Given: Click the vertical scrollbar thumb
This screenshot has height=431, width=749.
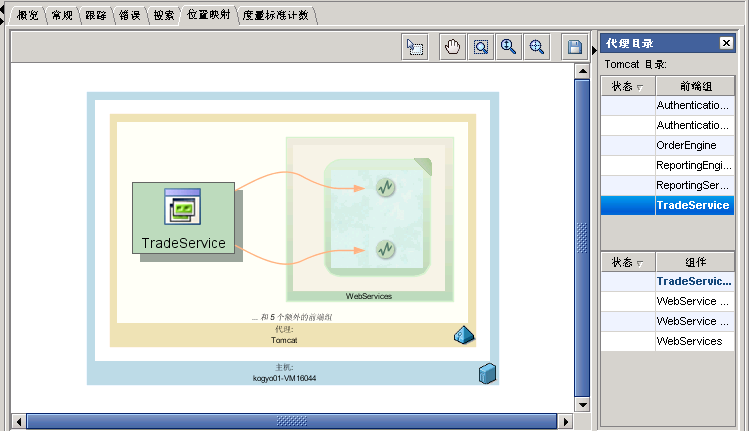Looking at the screenshot, I should [x=582, y=238].
